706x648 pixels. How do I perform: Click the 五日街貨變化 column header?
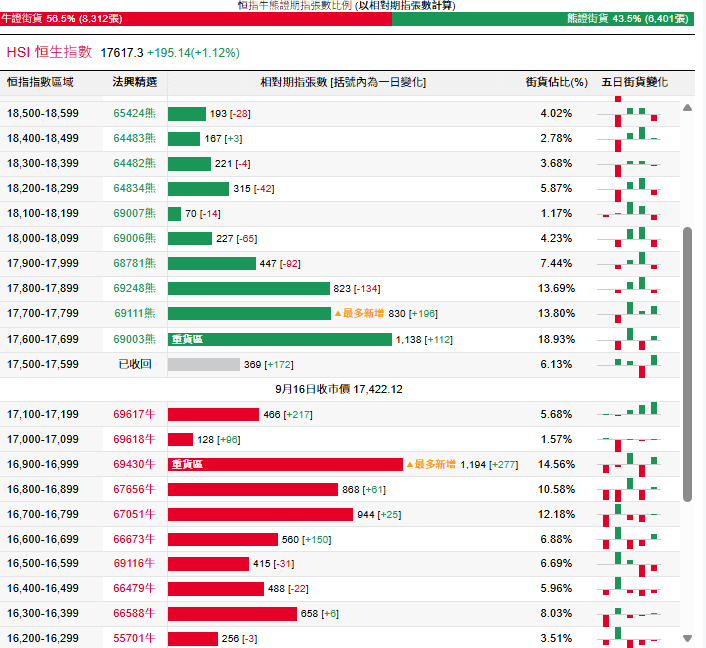(634, 82)
